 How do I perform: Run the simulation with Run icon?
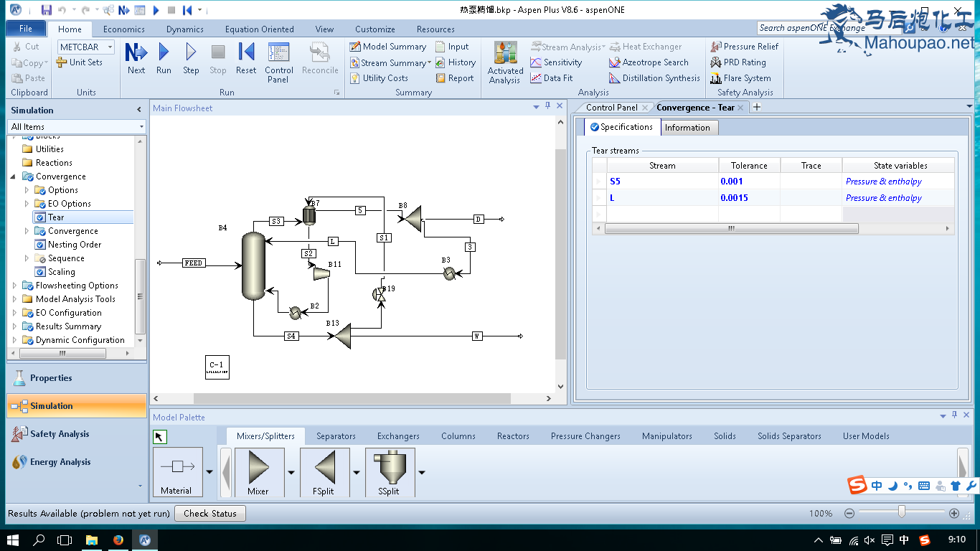164,58
